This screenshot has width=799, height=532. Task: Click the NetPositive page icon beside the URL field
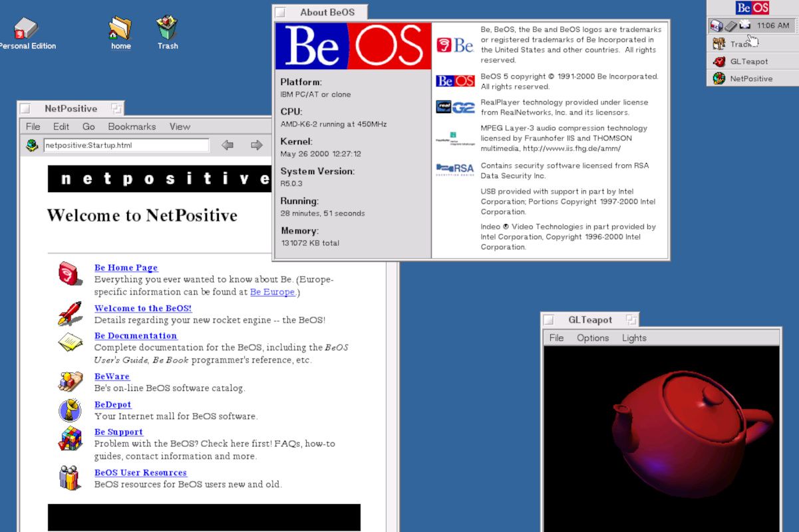tap(31, 145)
